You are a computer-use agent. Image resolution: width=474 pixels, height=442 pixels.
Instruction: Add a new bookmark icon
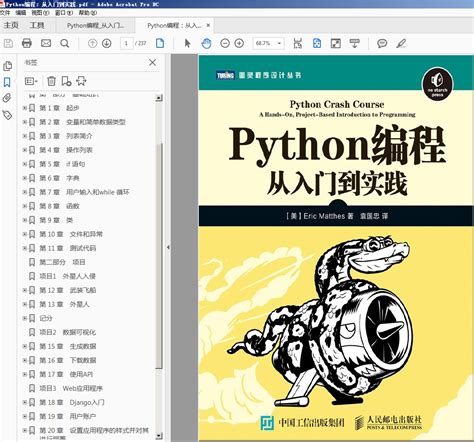[66, 81]
